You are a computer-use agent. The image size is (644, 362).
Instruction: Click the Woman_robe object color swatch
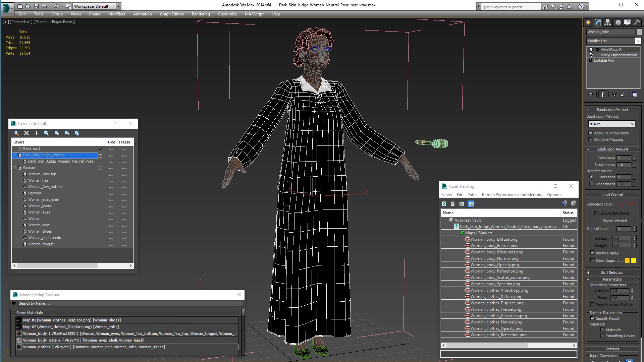(x=639, y=32)
